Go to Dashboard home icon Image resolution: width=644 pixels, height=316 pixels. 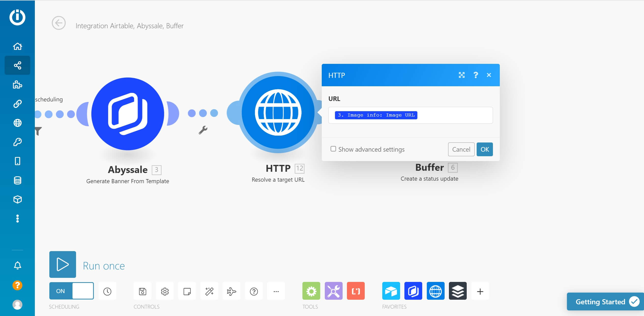pyautogui.click(x=17, y=46)
